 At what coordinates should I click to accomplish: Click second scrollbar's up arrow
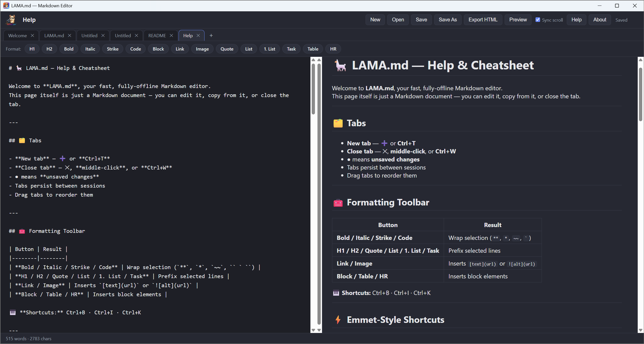click(319, 60)
